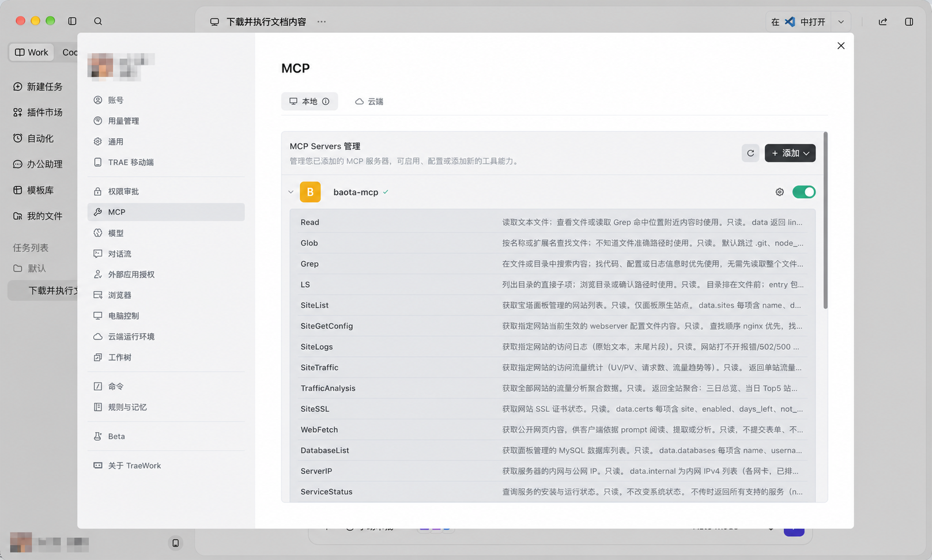
Task: Click the share icon in top bar
Action: tap(883, 22)
